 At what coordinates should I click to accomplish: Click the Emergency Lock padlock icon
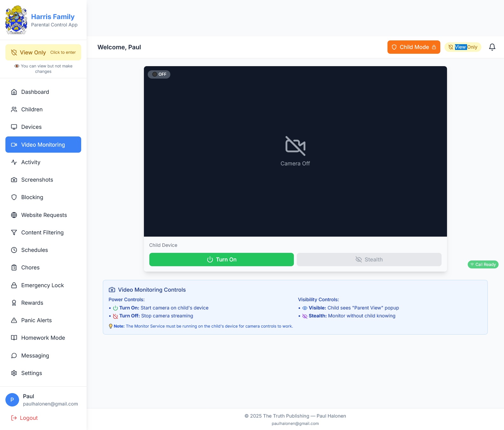coord(14,285)
